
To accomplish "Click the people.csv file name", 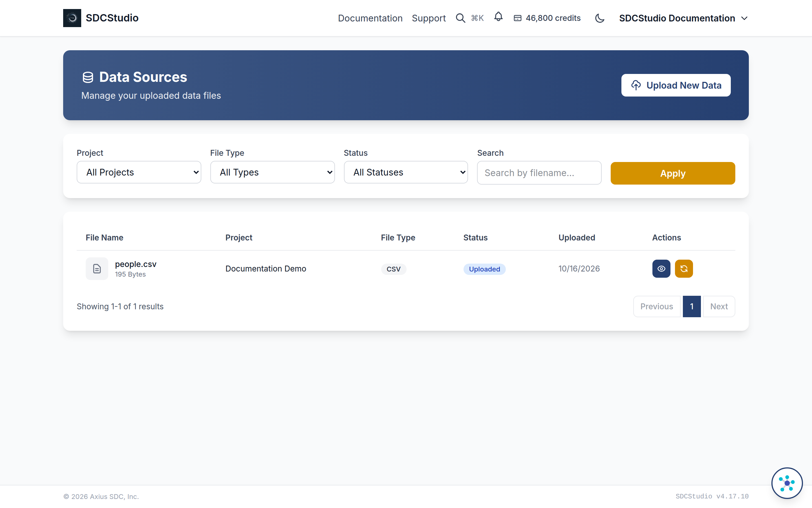I will click(136, 264).
